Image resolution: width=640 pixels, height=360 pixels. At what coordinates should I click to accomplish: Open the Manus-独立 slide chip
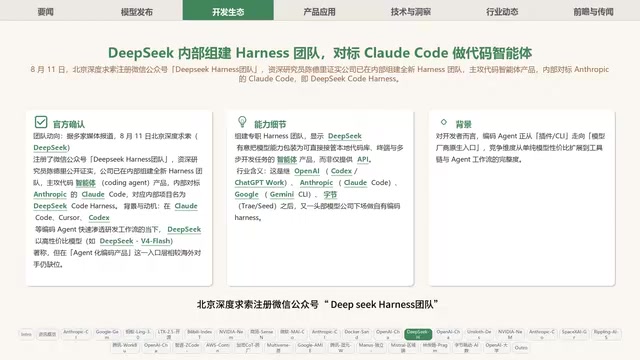point(371,347)
